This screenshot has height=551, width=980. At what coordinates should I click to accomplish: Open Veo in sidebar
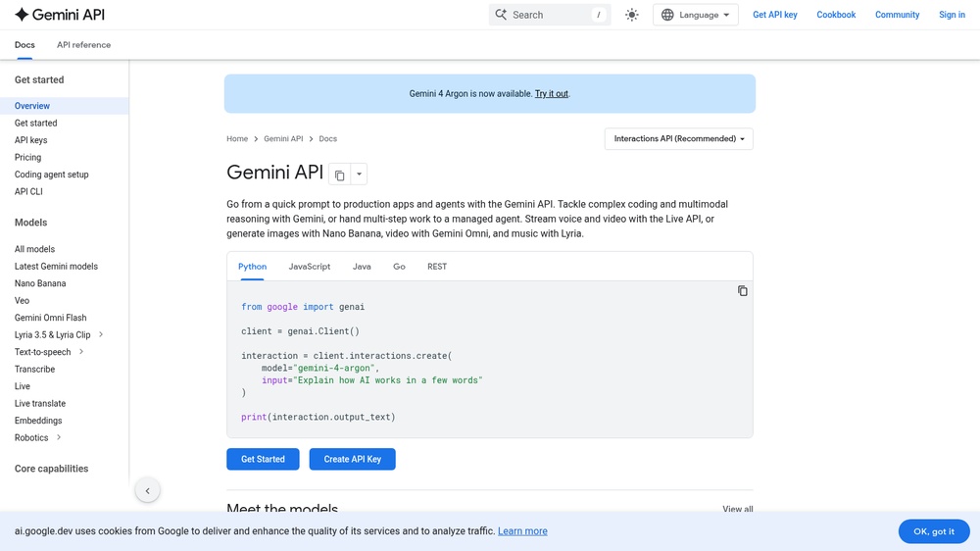[x=22, y=300]
